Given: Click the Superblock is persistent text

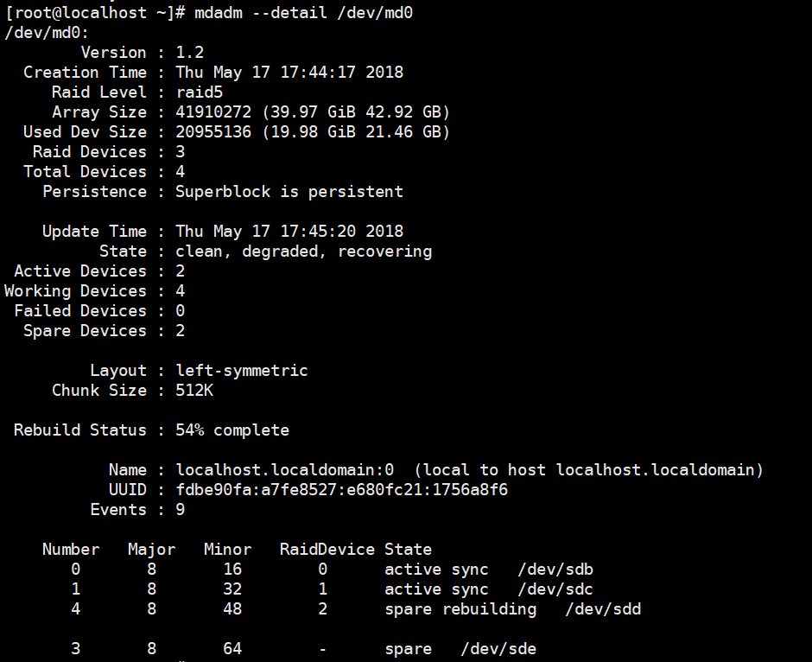Looking at the screenshot, I should (289, 191).
